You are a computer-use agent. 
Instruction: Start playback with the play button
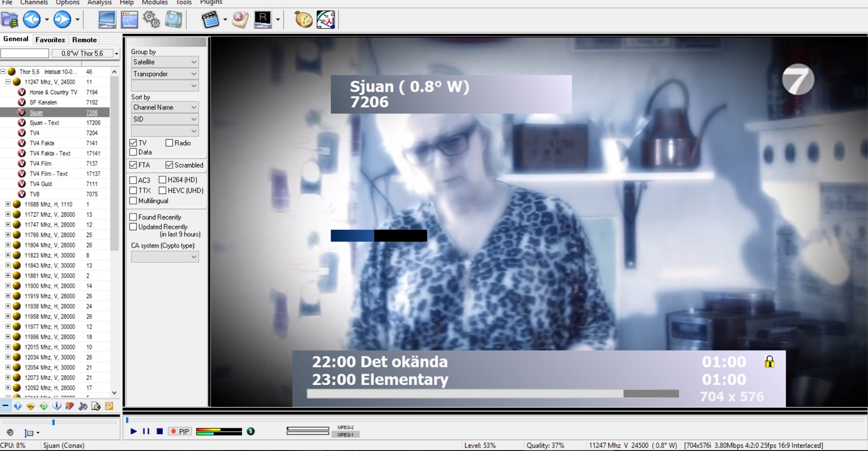134,432
